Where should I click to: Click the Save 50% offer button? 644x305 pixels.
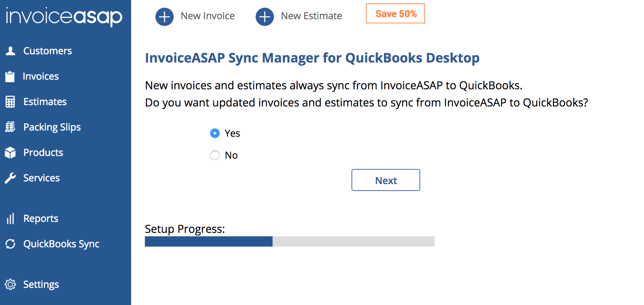coord(395,13)
